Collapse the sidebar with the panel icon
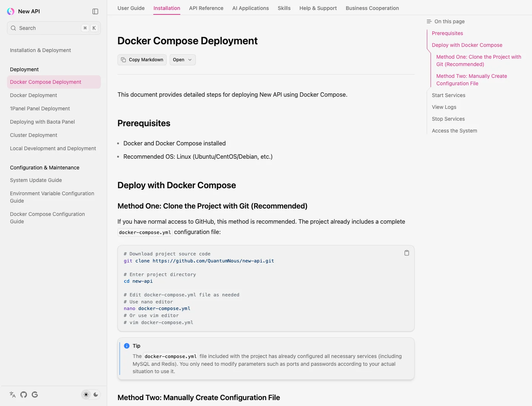The width and height of the screenshot is (532, 406). [95, 11]
